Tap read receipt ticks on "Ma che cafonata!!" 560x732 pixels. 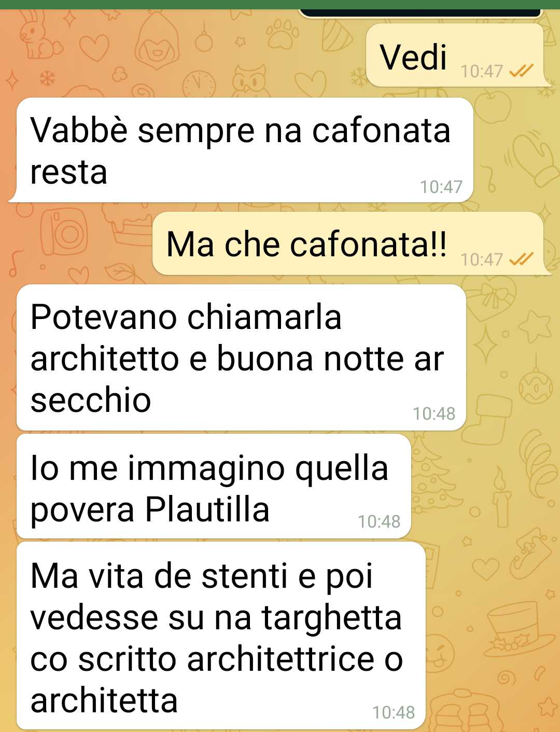521,258
